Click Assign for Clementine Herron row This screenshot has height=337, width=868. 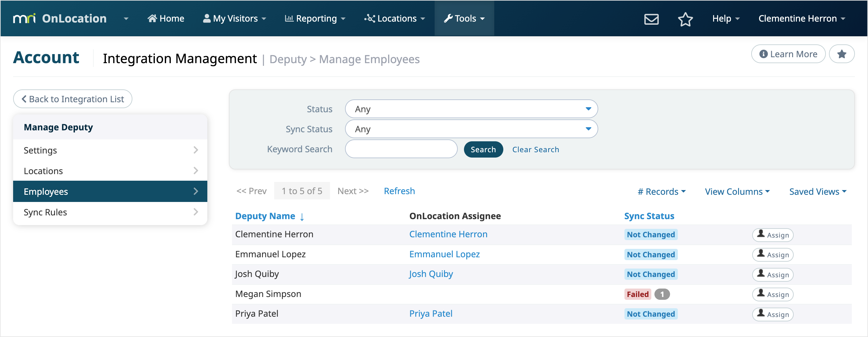pos(772,235)
